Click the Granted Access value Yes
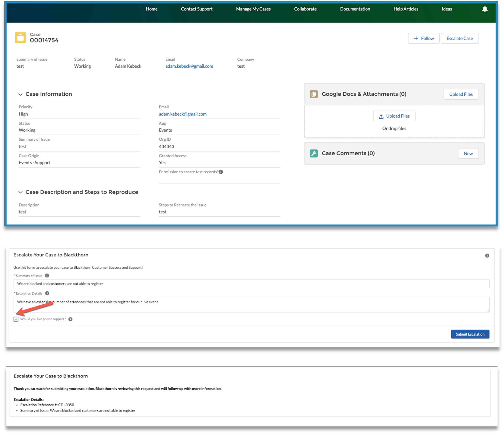 pyautogui.click(x=162, y=163)
